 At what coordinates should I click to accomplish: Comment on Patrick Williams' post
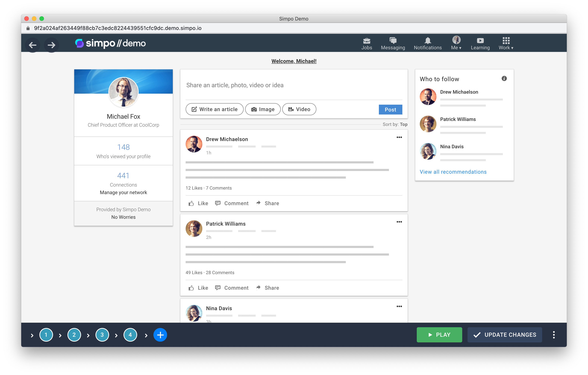[232, 288]
